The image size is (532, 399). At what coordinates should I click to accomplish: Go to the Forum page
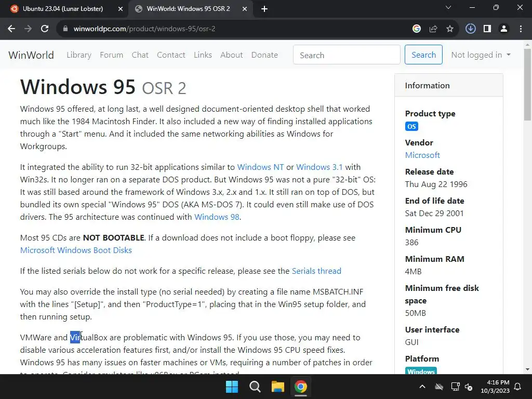coord(111,55)
